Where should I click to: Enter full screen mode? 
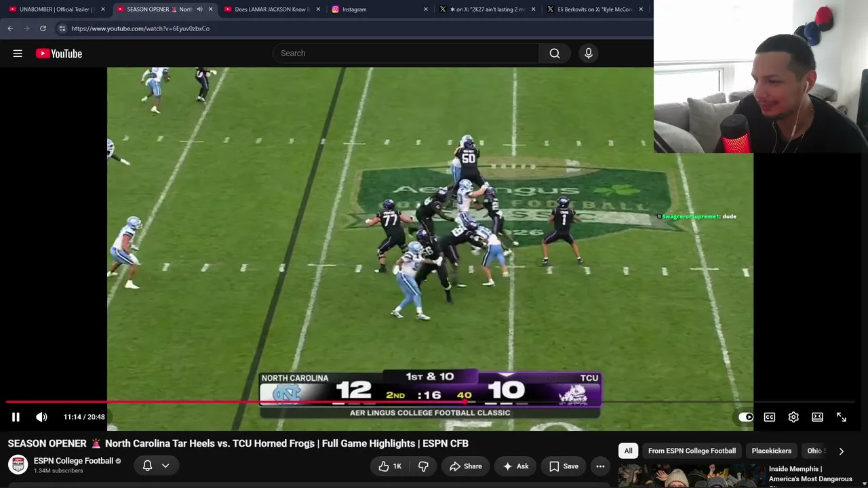point(842,417)
